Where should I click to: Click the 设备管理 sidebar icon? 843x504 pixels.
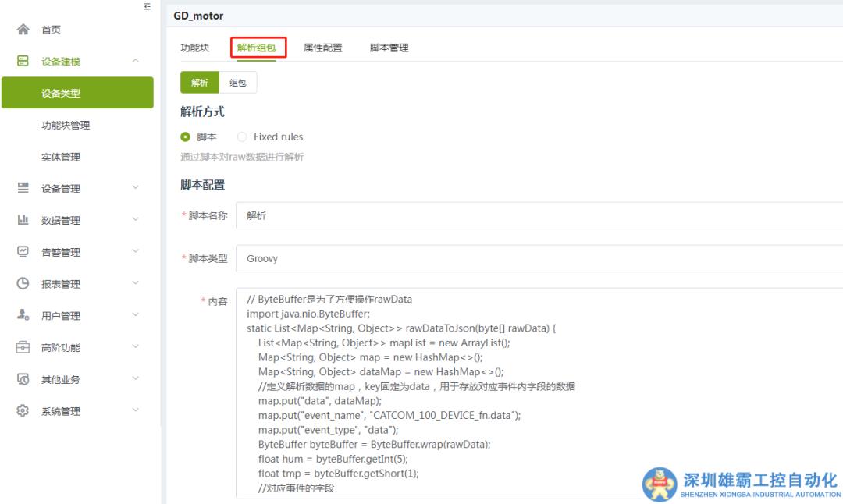click(x=23, y=188)
